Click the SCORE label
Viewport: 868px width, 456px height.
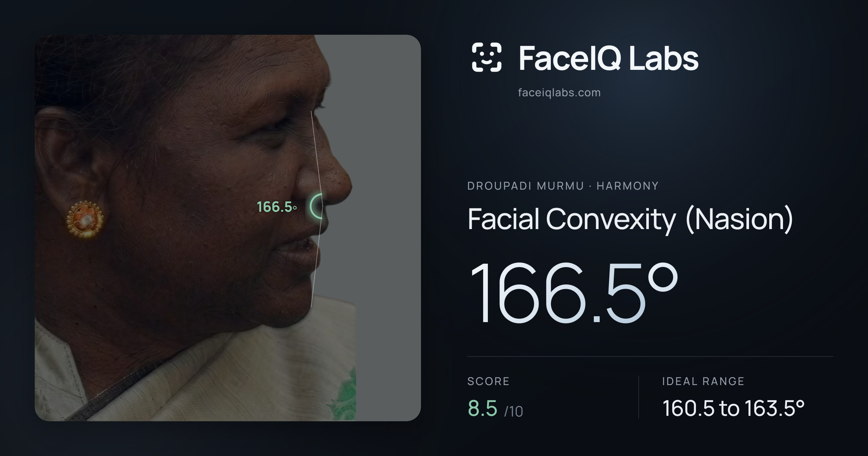pyautogui.click(x=488, y=381)
